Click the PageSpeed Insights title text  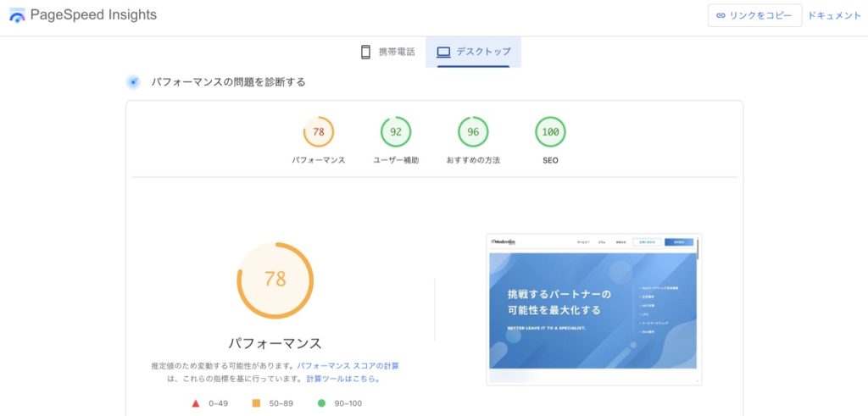[93, 15]
